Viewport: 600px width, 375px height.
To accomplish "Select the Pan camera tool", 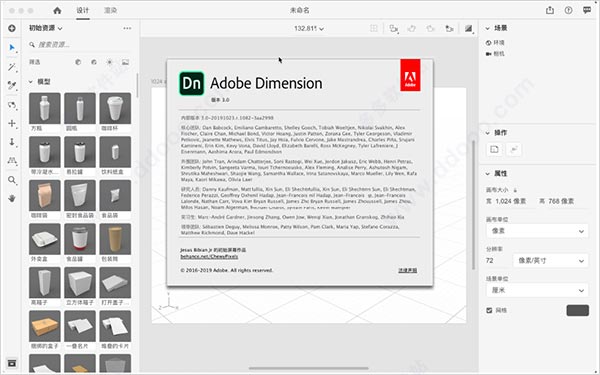I will click(12, 123).
